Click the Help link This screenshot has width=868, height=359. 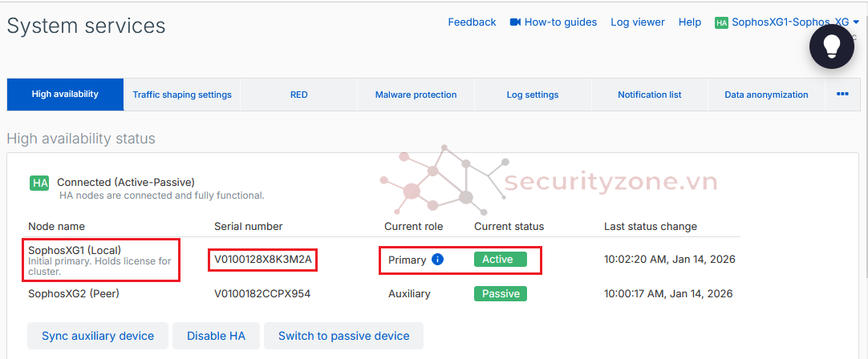point(689,22)
